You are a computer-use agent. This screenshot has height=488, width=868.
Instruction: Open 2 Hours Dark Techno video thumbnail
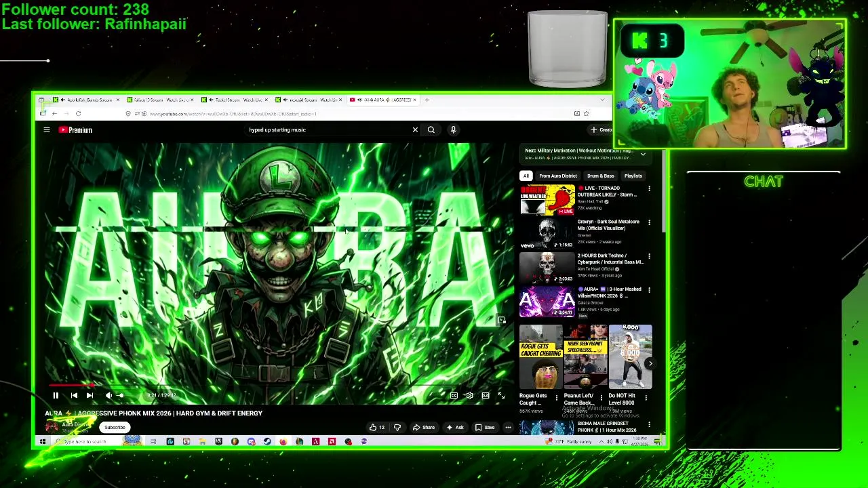(x=547, y=268)
